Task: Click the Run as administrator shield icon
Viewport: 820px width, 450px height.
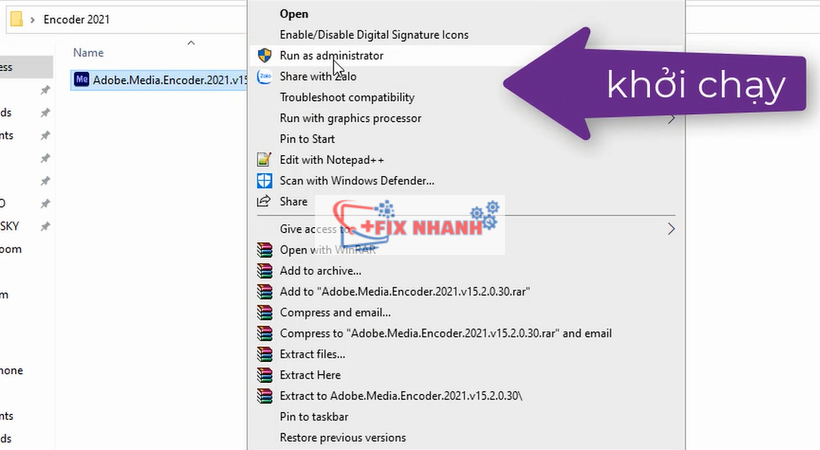Action: click(265, 55)
